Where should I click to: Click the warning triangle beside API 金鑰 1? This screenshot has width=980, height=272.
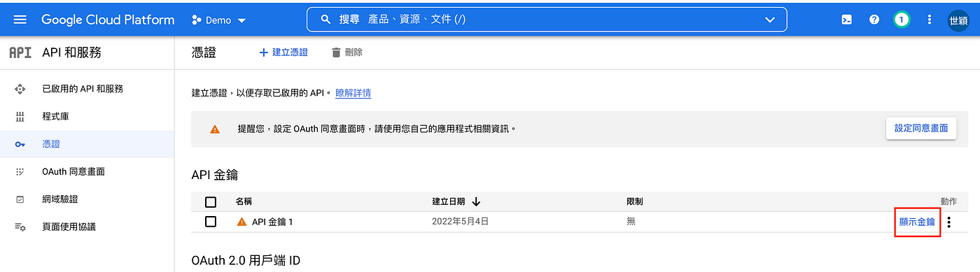point(242,222)
